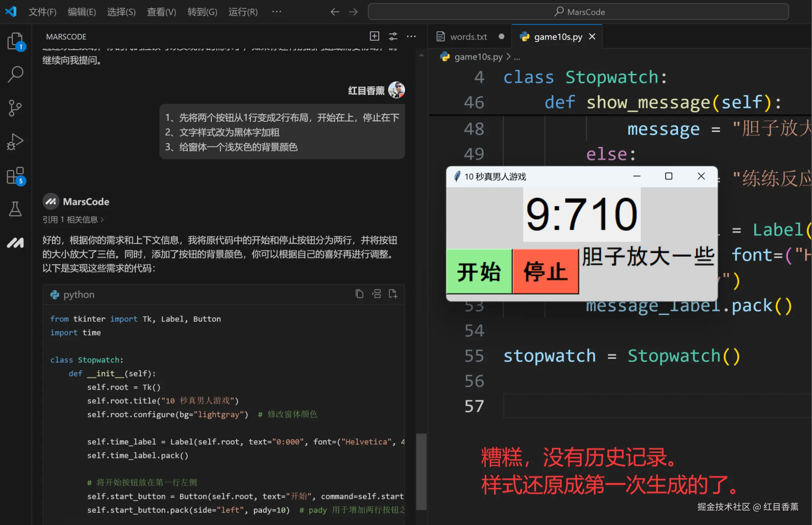Open the Extensions view

click(15, 175)
